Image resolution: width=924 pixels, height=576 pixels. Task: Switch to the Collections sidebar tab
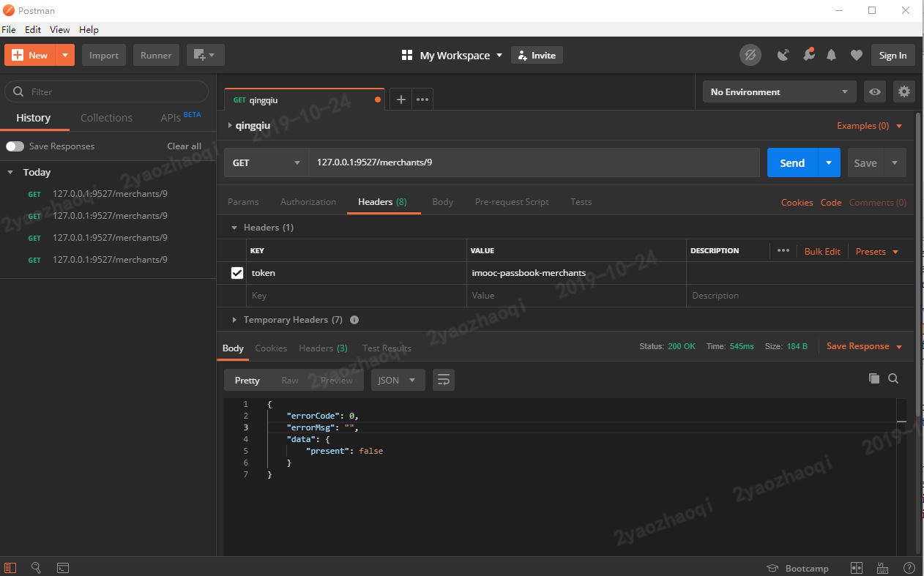pos(106,118)
